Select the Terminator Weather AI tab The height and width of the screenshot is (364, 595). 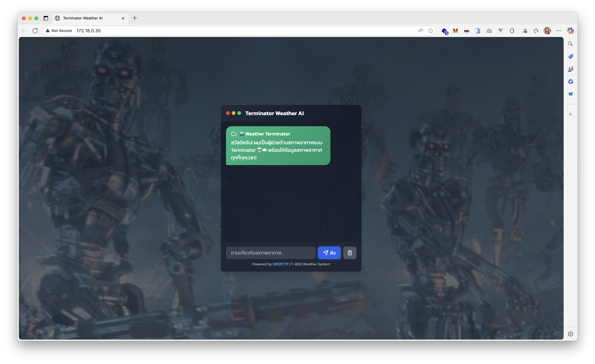coord(83,18)
